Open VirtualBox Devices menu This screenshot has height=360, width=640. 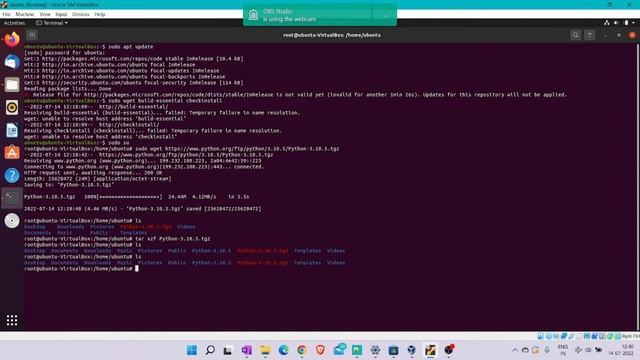click(80, 14)
